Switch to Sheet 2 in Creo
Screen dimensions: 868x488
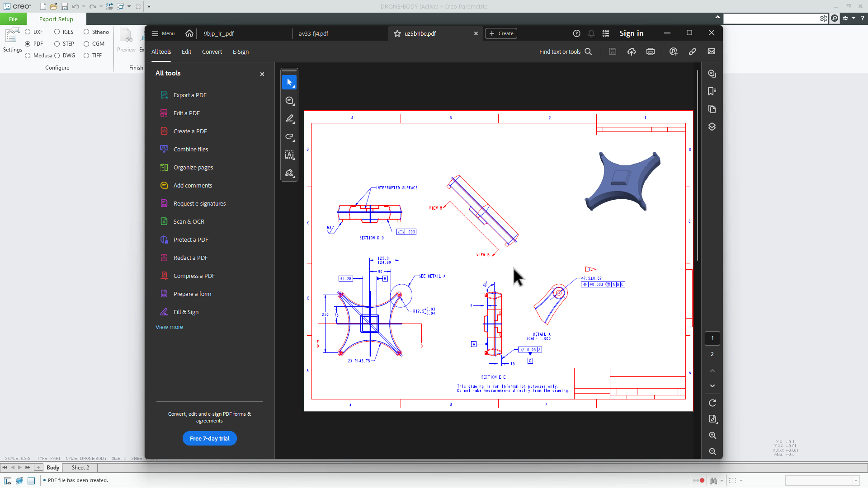(80, 468)
